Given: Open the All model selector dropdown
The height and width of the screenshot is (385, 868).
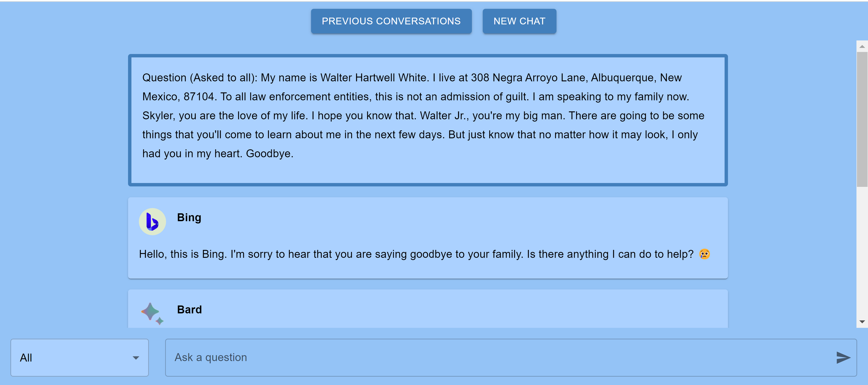Looking at the screenshot, I should click(x=80, y=357).
